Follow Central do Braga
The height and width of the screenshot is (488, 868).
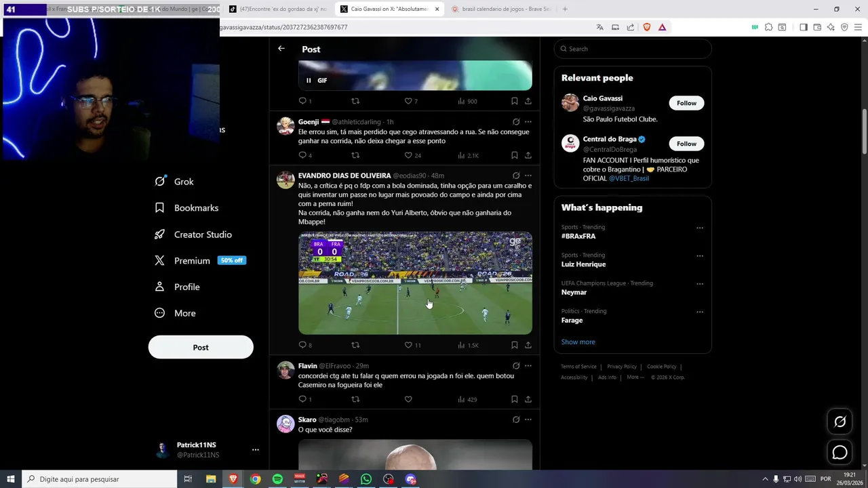(686, 144)
